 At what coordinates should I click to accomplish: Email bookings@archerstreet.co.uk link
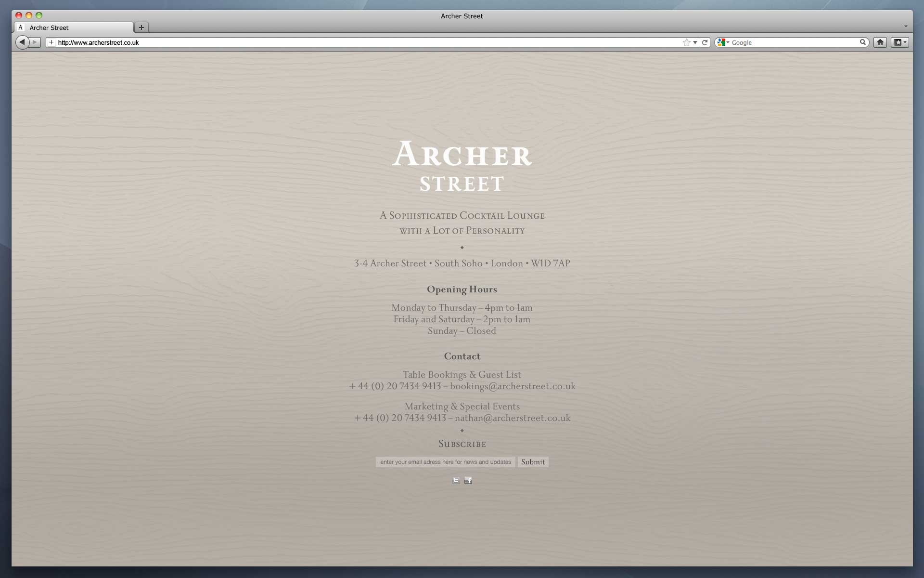click(x=513, y=386)
